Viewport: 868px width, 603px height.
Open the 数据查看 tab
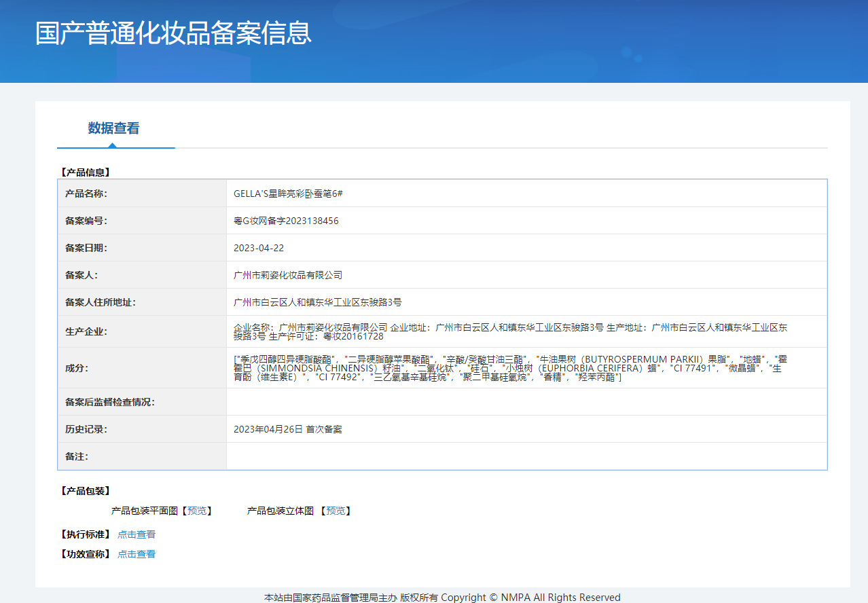(x=113, y=128)
